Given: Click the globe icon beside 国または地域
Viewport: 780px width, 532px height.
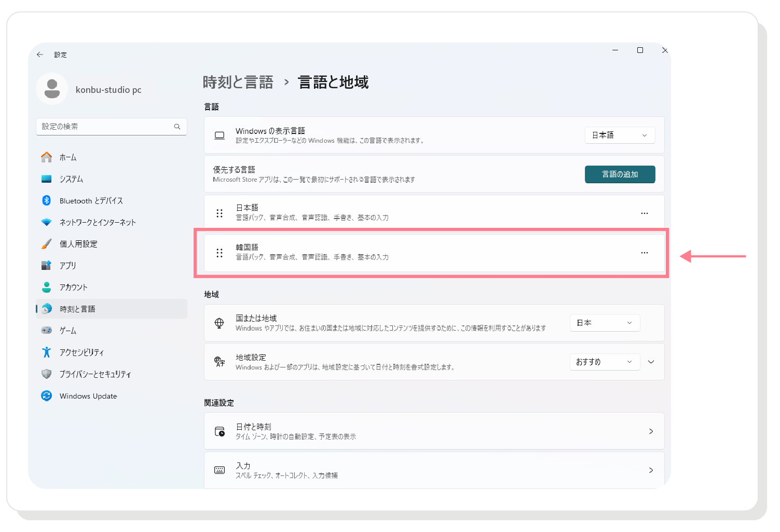Looking at the screenshot, I should tap(220, 323).
